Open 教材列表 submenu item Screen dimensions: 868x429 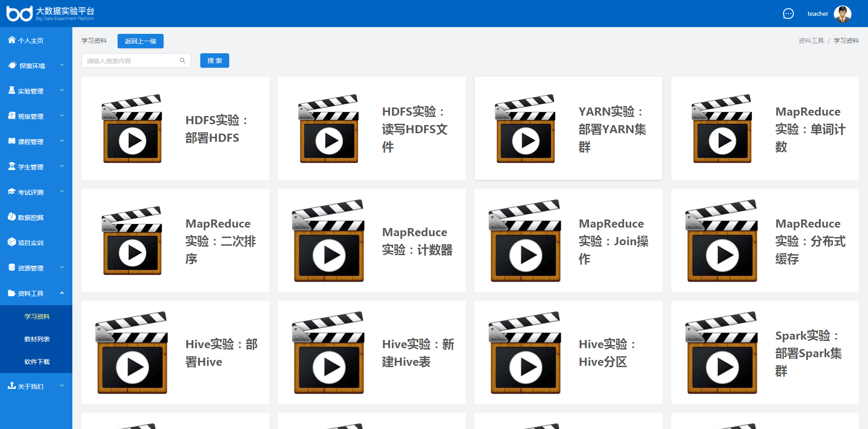pyautogui.click(x=37, y=339)
